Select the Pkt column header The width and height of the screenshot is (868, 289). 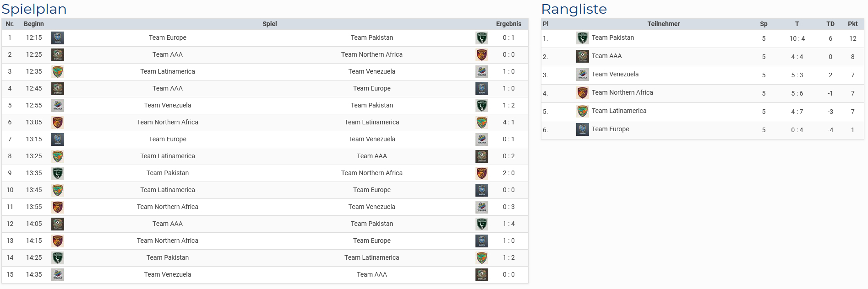click(x=852, y=24)
